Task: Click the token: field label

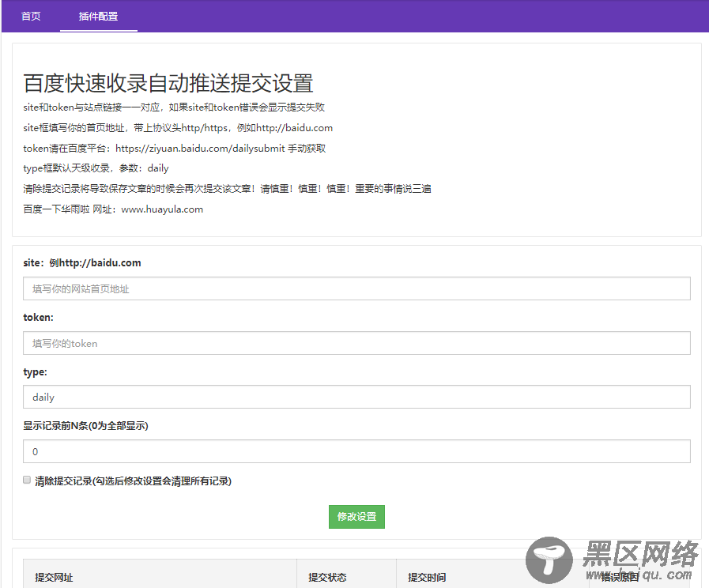Action: 38,317
